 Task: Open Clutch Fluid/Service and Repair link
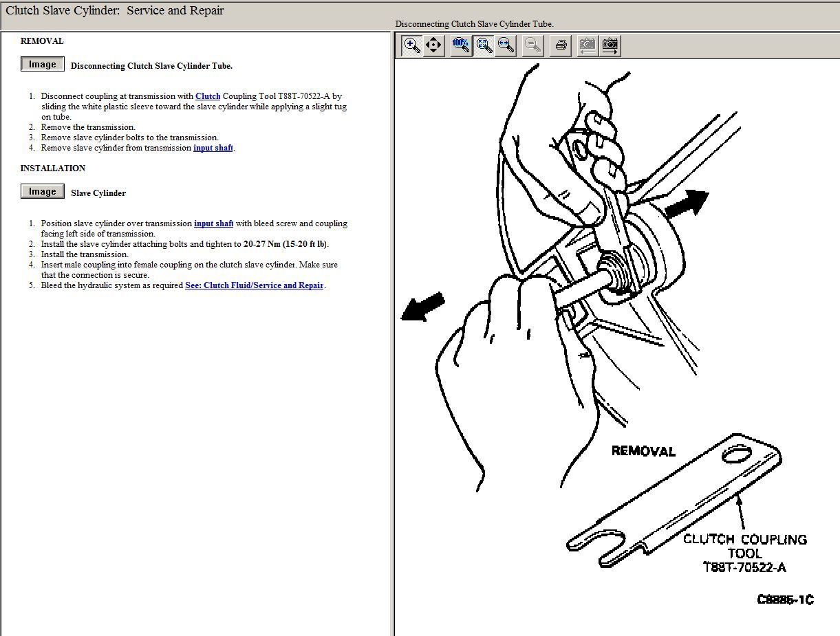click(x=254, y=285)
